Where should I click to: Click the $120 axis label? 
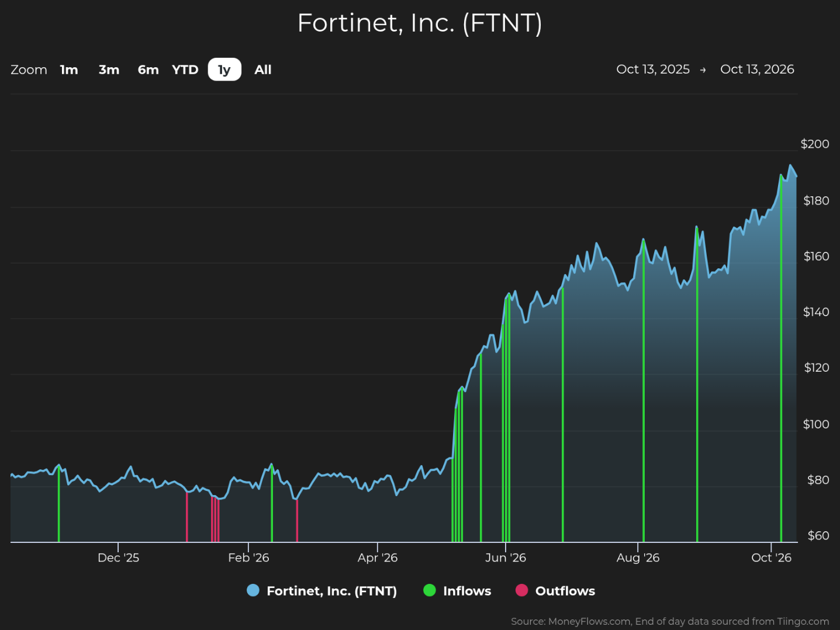pos(817,368)
